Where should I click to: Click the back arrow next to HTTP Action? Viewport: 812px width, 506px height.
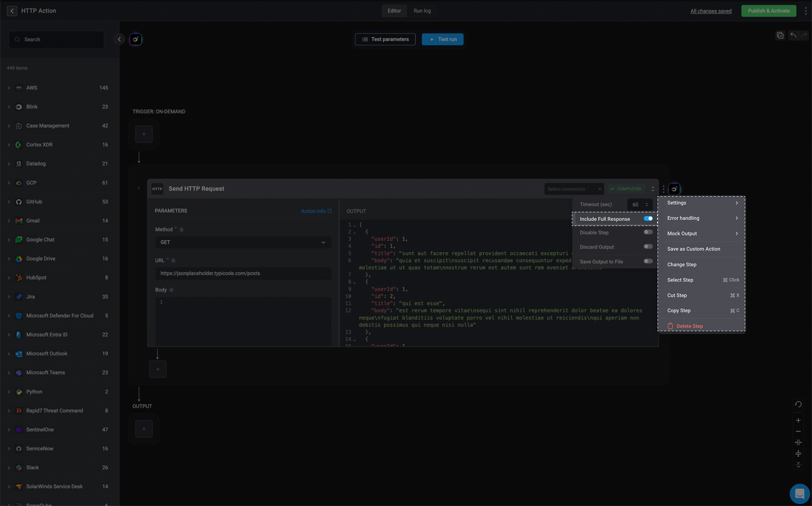click(x=12, y=11)
